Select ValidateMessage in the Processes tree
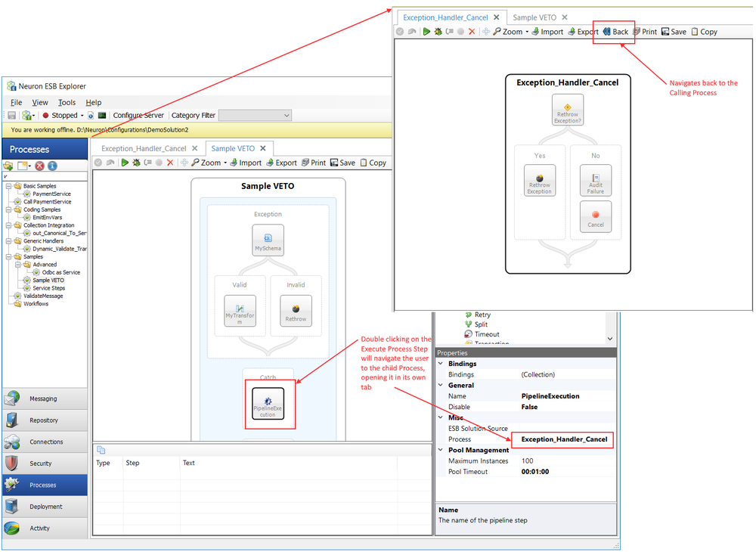756x552 pixels. (43, 296)
